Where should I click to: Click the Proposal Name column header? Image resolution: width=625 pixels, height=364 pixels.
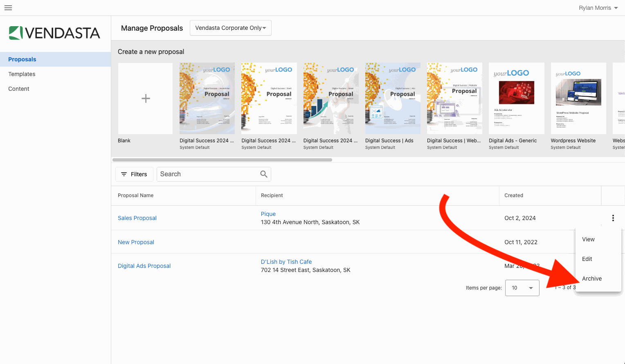click(135, 195)
